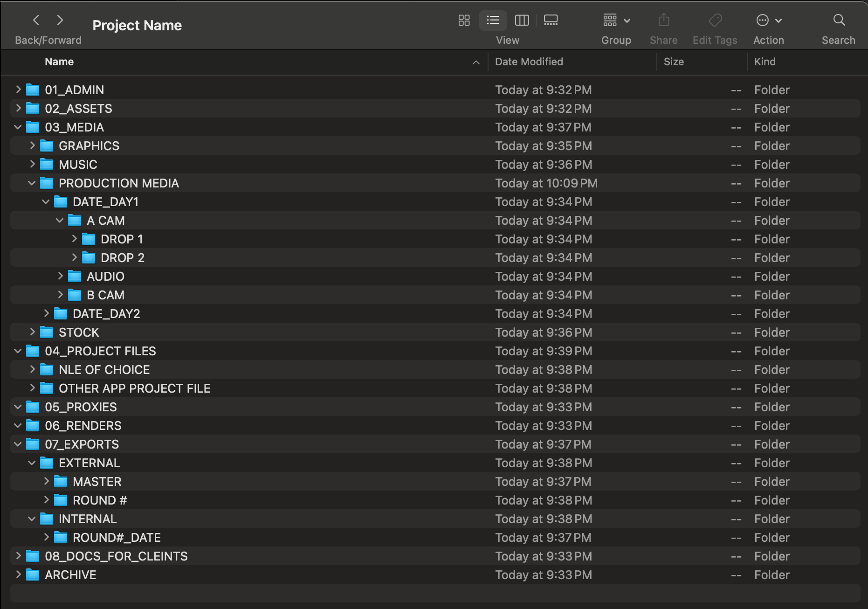
Task: Open the Action dropdown menu
Action: (768, 20)
